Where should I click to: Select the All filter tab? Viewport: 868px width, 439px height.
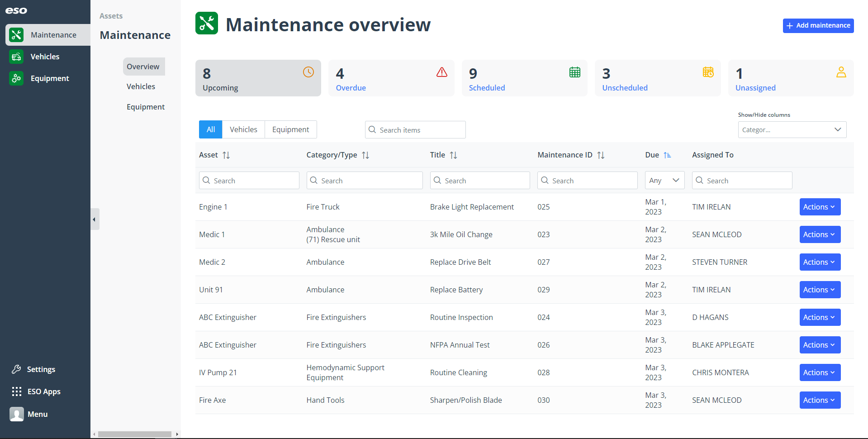coord(211,129)
